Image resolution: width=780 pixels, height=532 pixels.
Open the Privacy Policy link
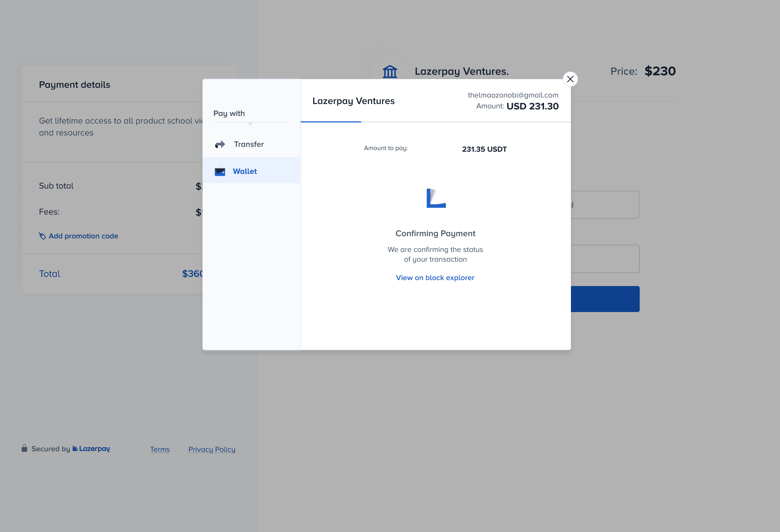212,449
